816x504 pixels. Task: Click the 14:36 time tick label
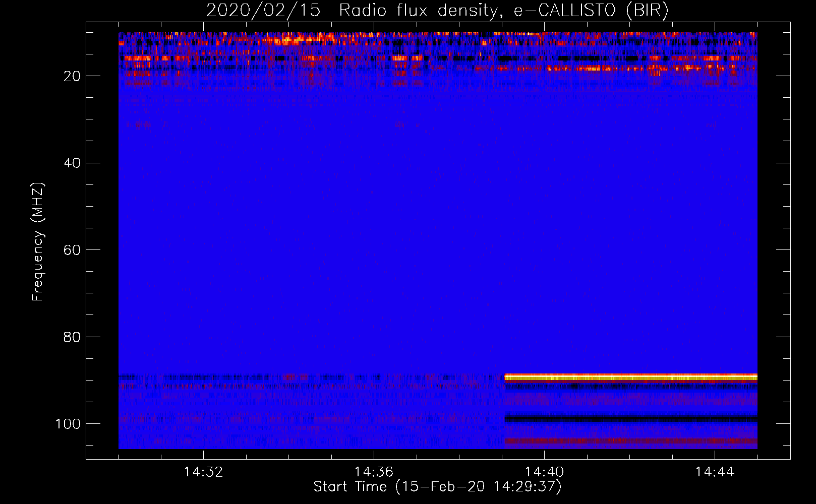374,472
